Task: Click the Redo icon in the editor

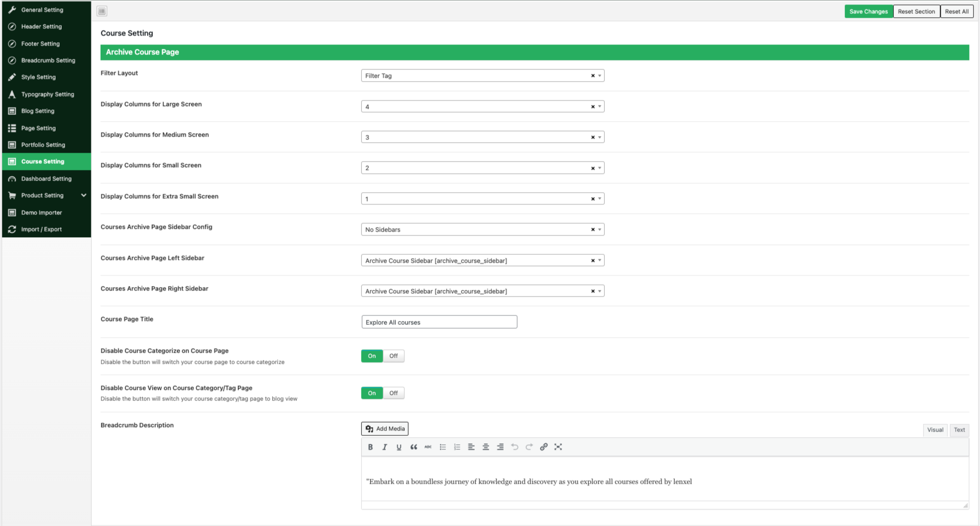Action: [x=529, y=447]
